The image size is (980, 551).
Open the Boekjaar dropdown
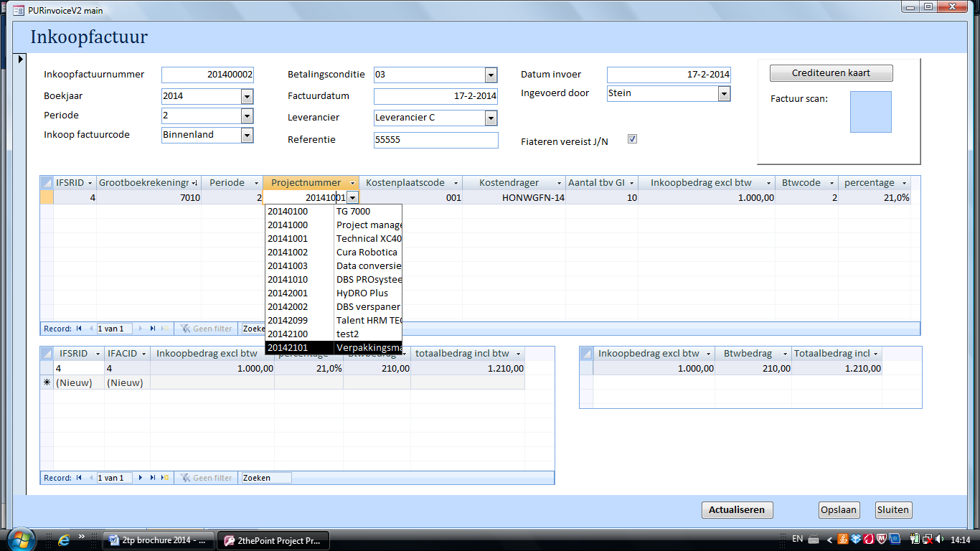[247, 96]
